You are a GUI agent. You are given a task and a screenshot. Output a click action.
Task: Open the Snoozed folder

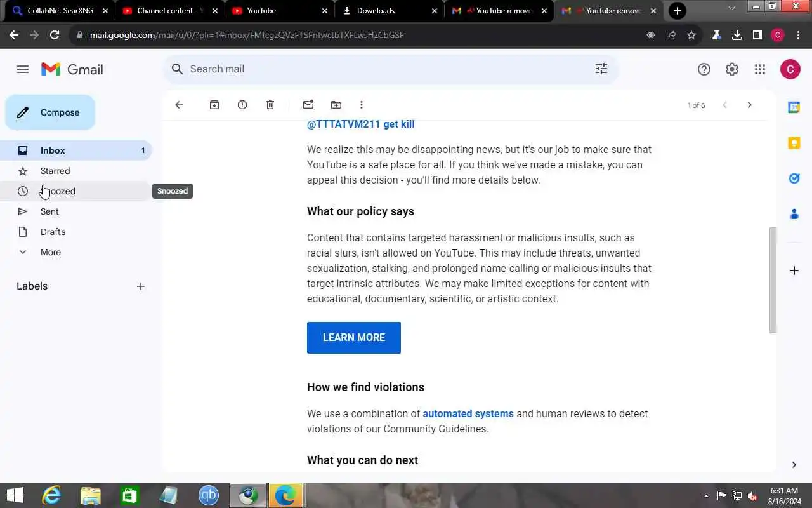tap(76, 191)
